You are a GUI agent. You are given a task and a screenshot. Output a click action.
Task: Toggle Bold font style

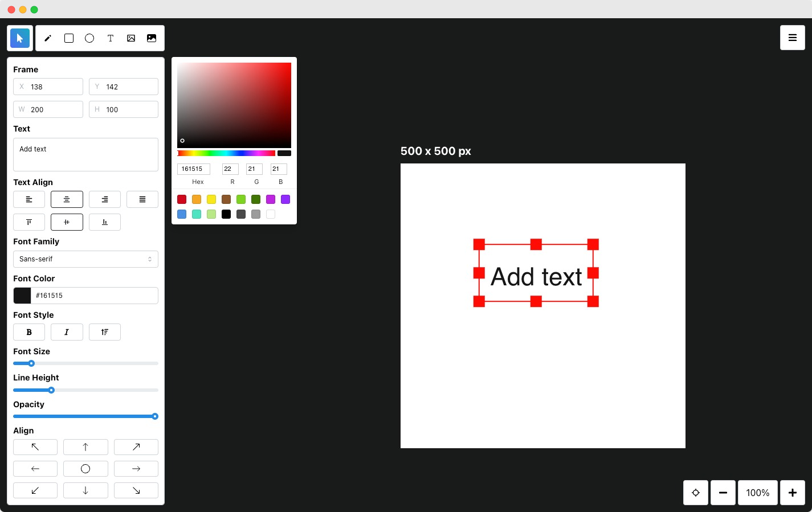(x=29, y=332)
